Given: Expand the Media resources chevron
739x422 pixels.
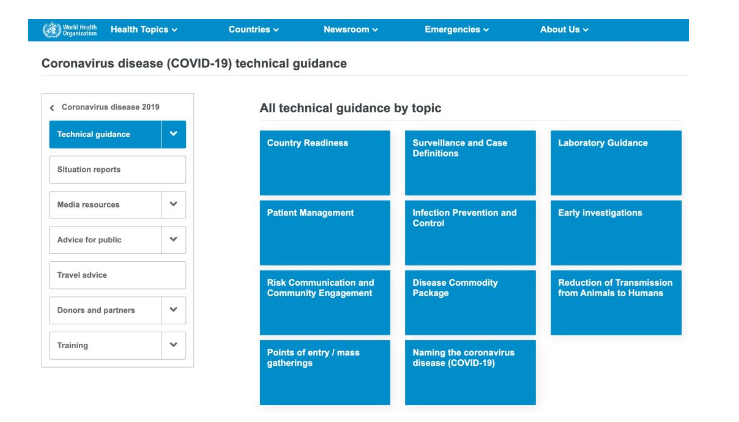Looking at the screenshot, I should point(173,205).
